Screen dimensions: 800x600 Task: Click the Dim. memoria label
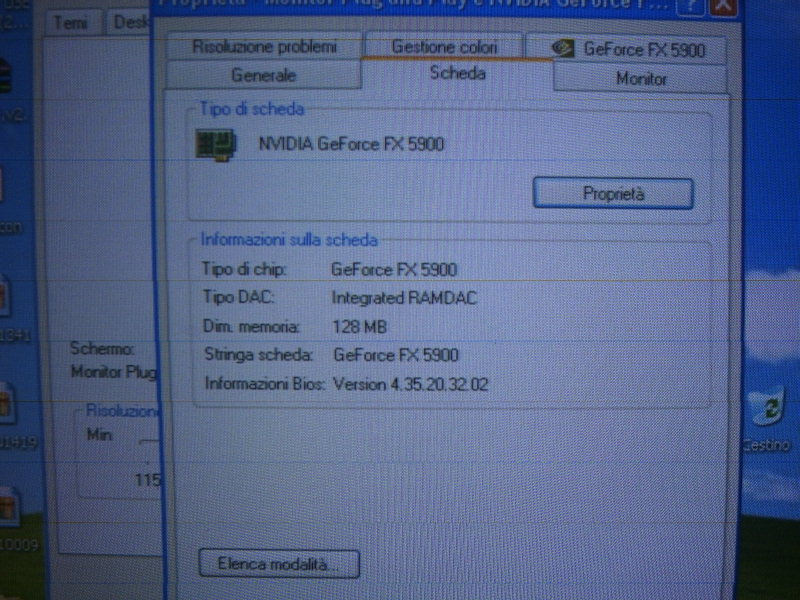[x=251, y=326]
